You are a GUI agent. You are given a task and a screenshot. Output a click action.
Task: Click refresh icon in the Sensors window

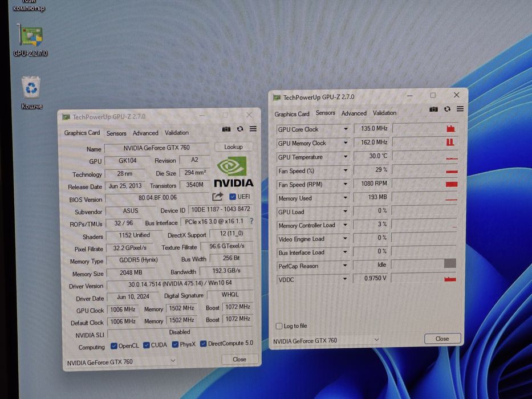coord(447,109)
